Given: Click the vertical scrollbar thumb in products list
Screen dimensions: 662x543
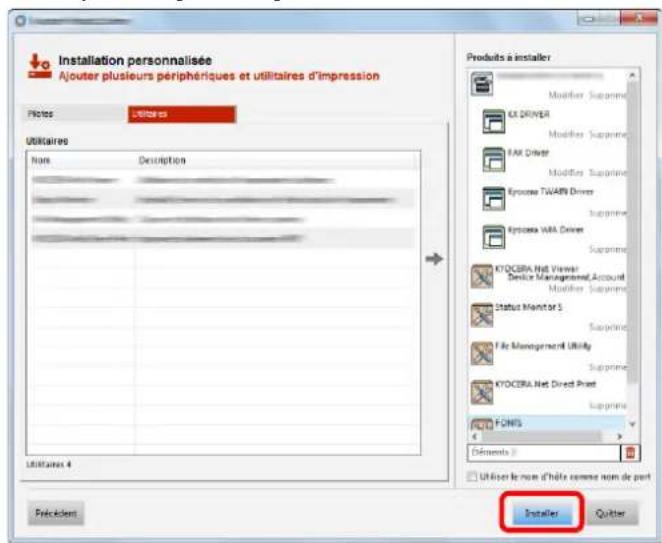Looking at the screenshot, I should [632, 232].
